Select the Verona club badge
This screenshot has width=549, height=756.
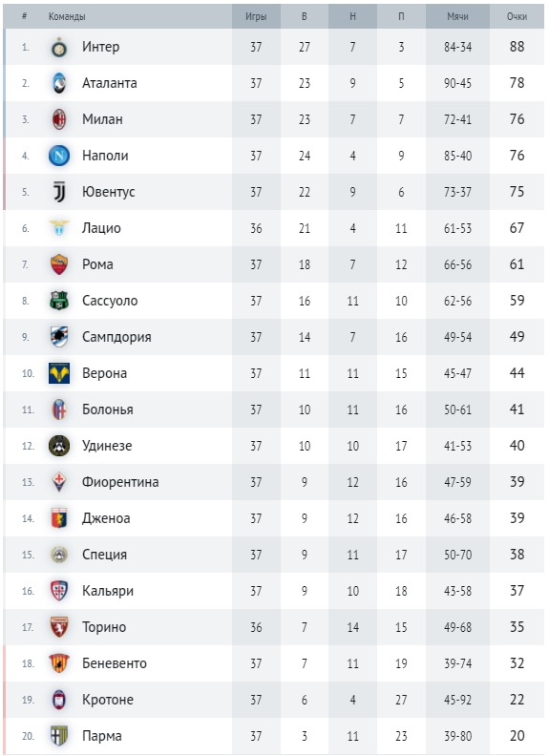click(x=59, y=373)
